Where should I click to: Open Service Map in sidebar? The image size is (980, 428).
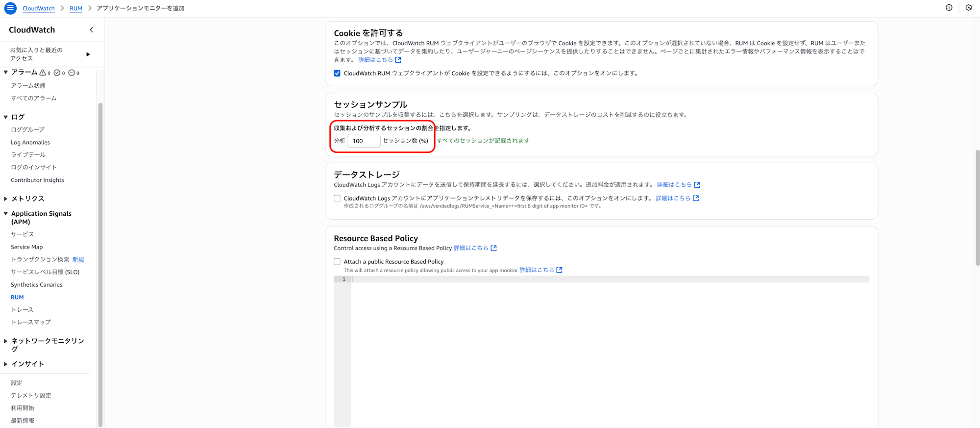[27, 247]
